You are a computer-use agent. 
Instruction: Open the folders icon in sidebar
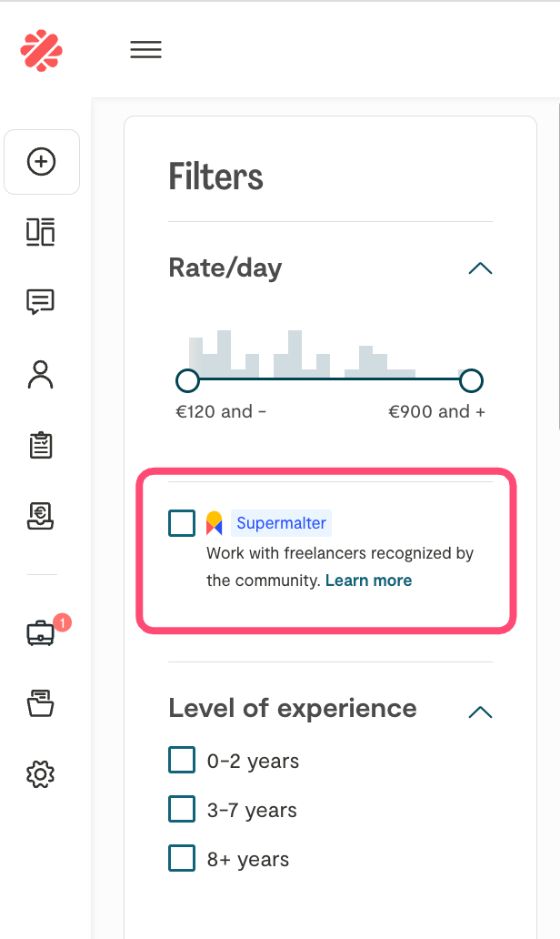click(x=41, y=703)
